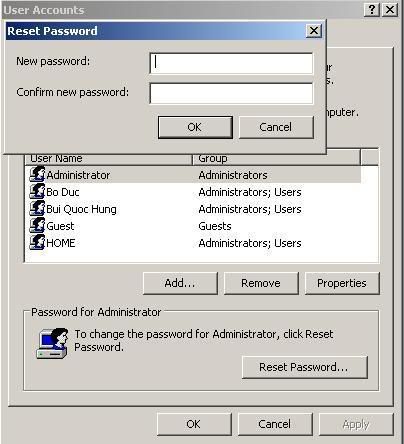Click the computer-user icon in the password section
The image size is (404, 444).
[52, 343]
